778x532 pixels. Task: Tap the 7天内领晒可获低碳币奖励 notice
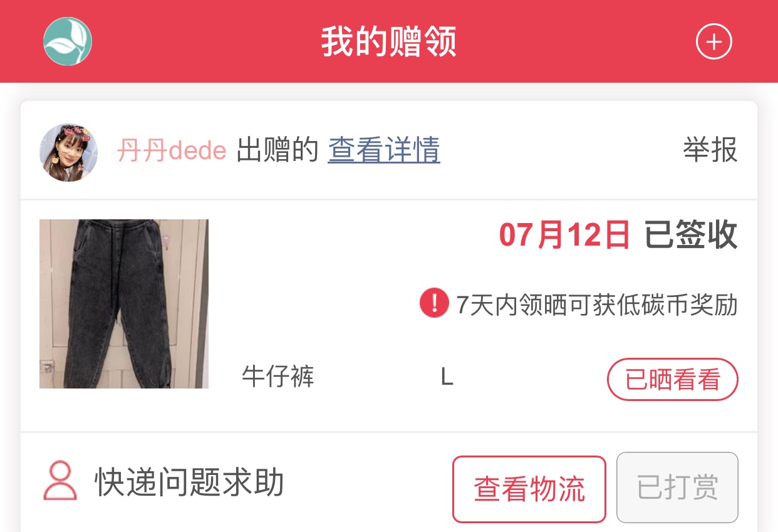(597, 305)
